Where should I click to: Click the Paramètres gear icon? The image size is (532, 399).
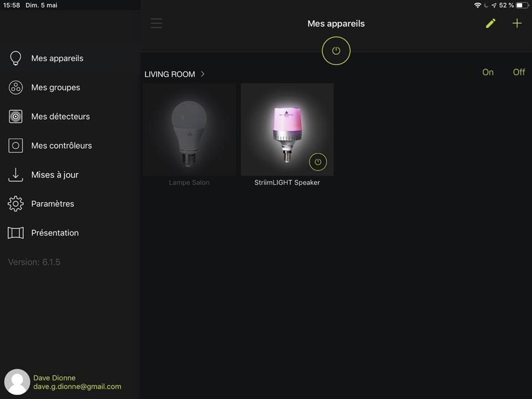[x=16, y=204]
